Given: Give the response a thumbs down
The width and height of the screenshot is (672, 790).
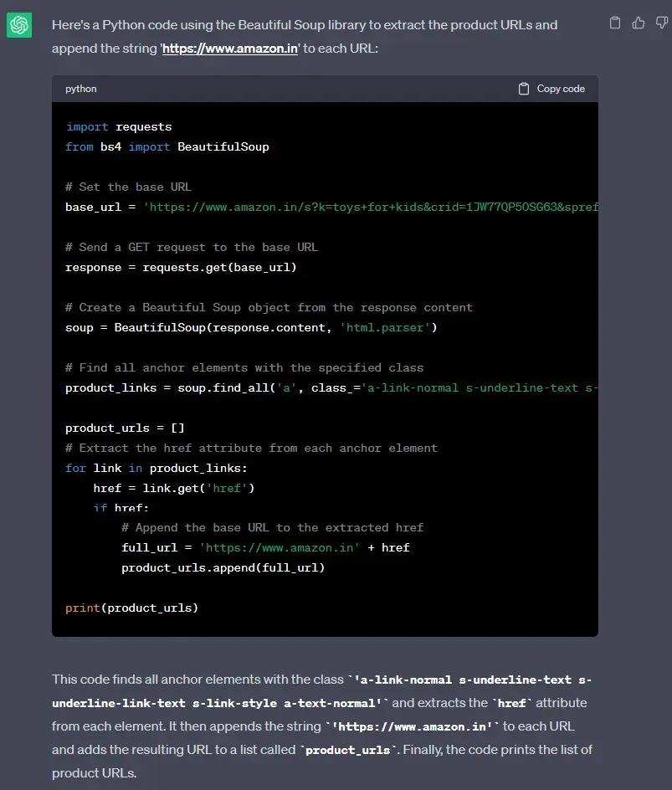Looking at the screenshot, I should pyautogui.click(x=661, y=23).
